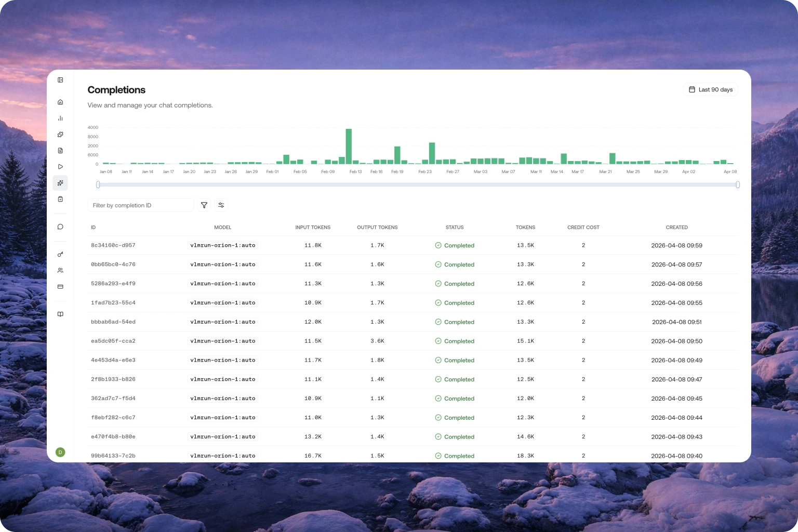Click the play triangle icon in sidebar
This screenshot has height=532, width=798.
pyautogui.click(x=60, y=167)
